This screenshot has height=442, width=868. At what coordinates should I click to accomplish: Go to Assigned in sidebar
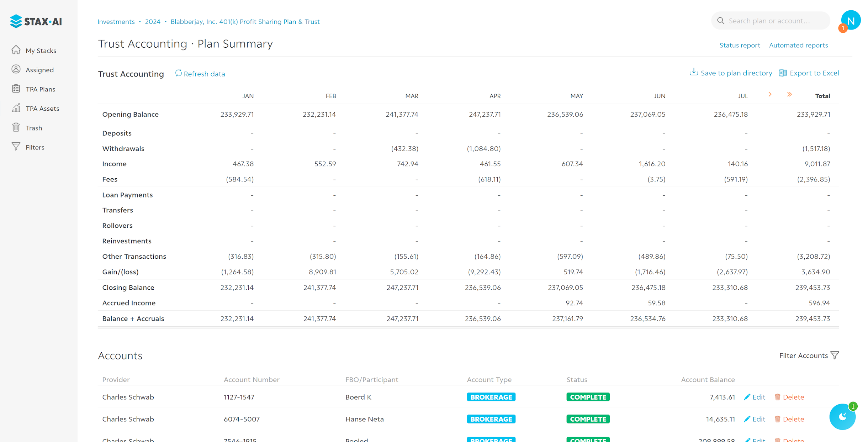[x=39, y=70]
